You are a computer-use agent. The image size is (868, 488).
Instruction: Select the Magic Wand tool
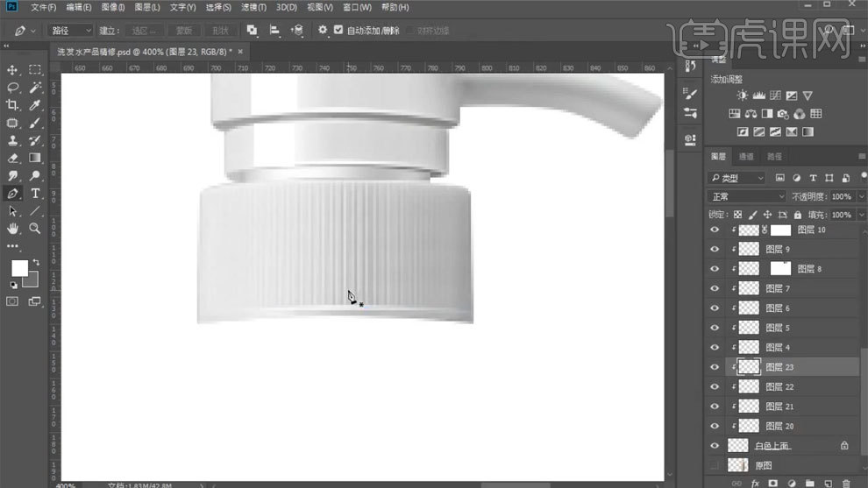[35, 88]
